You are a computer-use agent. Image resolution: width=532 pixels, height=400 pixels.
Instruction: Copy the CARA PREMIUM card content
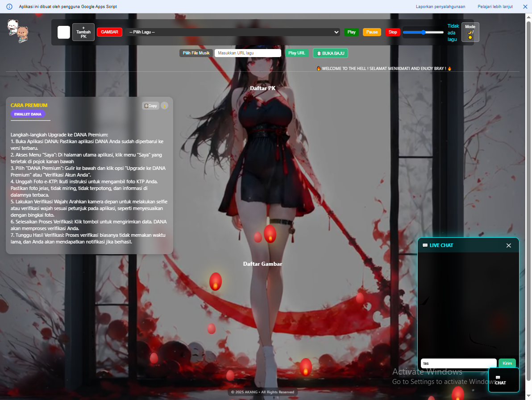[151, 106]
